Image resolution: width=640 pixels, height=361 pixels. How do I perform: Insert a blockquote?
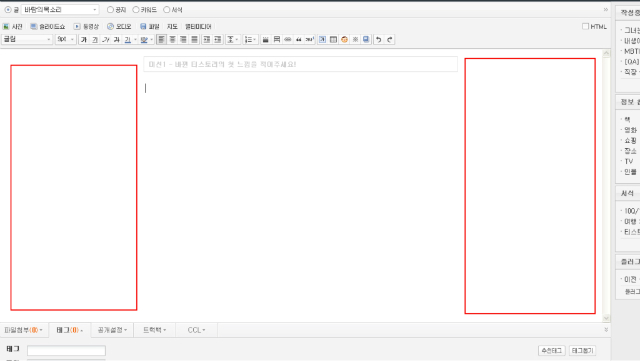coord(299,40)
